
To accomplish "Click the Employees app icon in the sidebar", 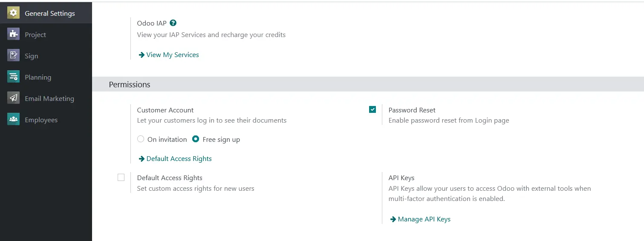I will [x=14, y=120].
